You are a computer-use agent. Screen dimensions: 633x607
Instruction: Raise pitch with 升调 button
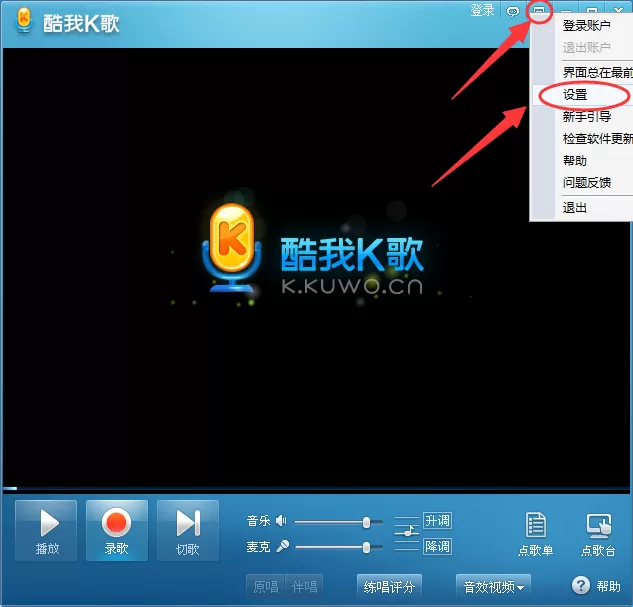click(437, 520)
